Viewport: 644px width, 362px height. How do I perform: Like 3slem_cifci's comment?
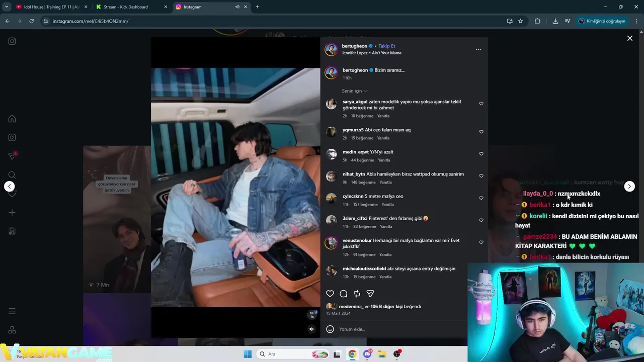[x=481, y=220]
